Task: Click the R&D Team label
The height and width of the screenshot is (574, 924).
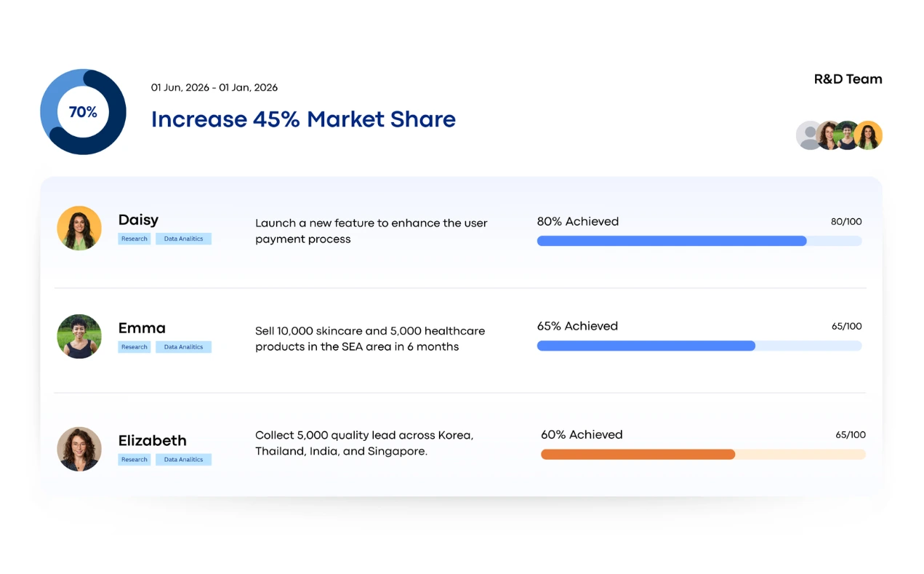Action: click(x=848, y=79)
